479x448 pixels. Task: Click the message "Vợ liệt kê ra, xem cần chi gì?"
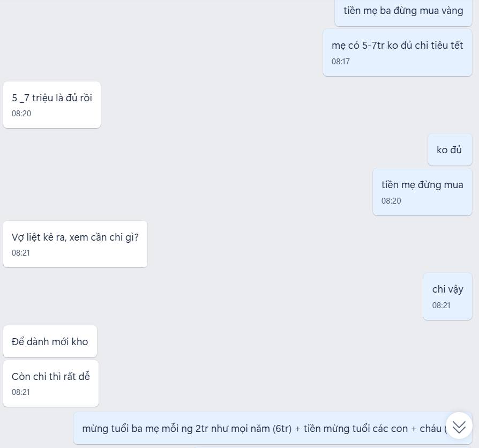75,244
